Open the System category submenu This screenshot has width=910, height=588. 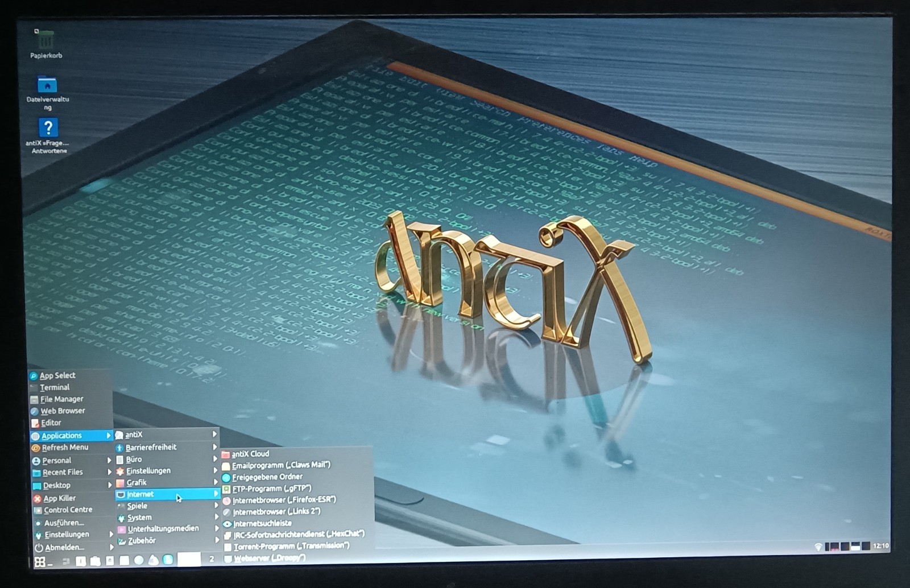[x=168, y=517]
